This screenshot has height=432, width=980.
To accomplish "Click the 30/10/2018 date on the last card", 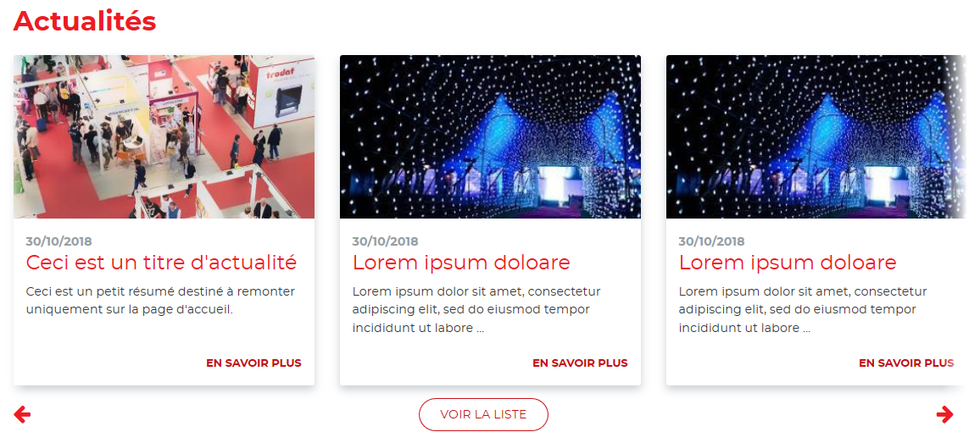I will [x=712, y=241].
